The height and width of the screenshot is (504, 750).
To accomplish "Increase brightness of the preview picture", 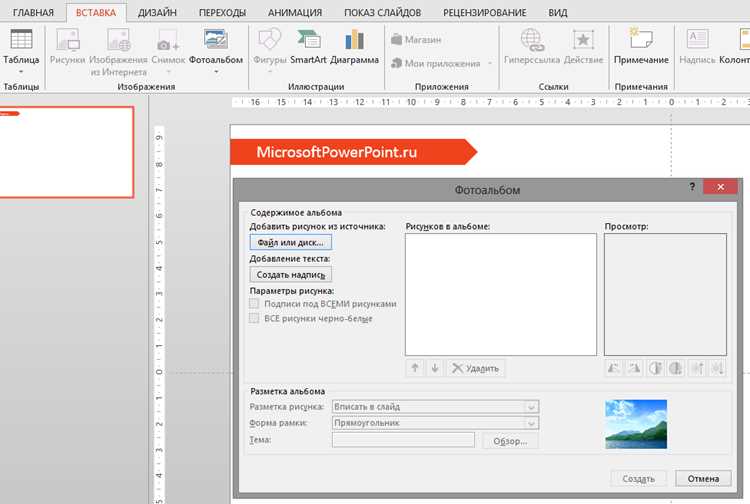I will click(697, 368).
